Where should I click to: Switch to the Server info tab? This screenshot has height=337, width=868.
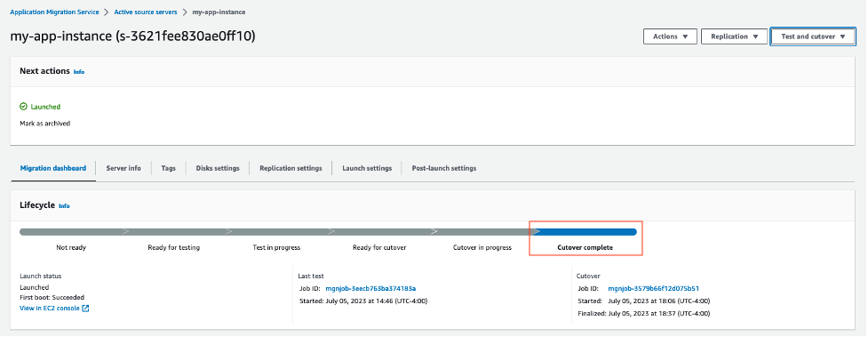click(x=123, y=168)
